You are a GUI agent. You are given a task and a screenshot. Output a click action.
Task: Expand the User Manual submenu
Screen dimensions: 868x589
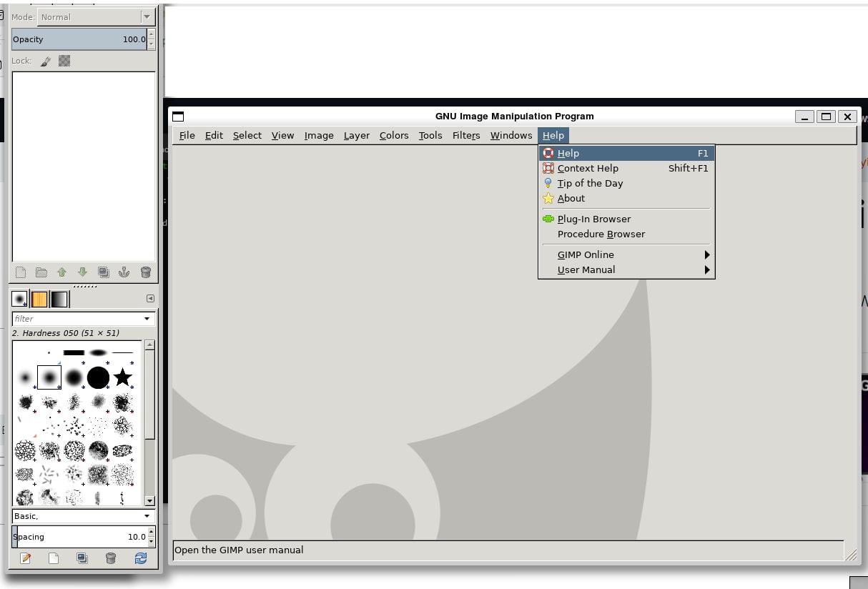pos(626,269)
